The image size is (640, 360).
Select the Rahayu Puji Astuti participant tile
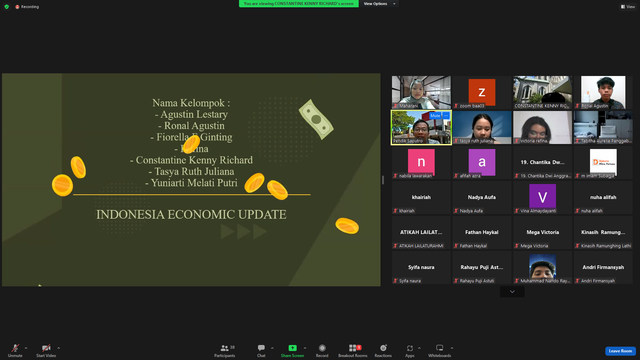482,268
